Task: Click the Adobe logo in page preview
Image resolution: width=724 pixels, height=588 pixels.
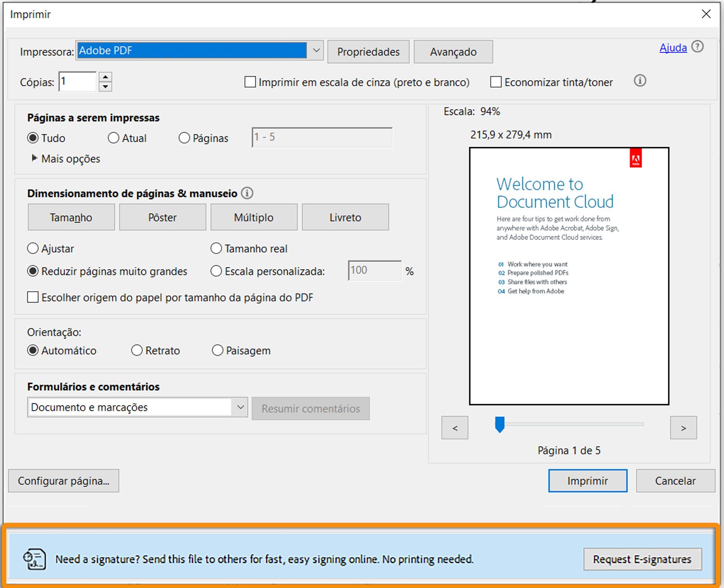Action: pos(636,158)
